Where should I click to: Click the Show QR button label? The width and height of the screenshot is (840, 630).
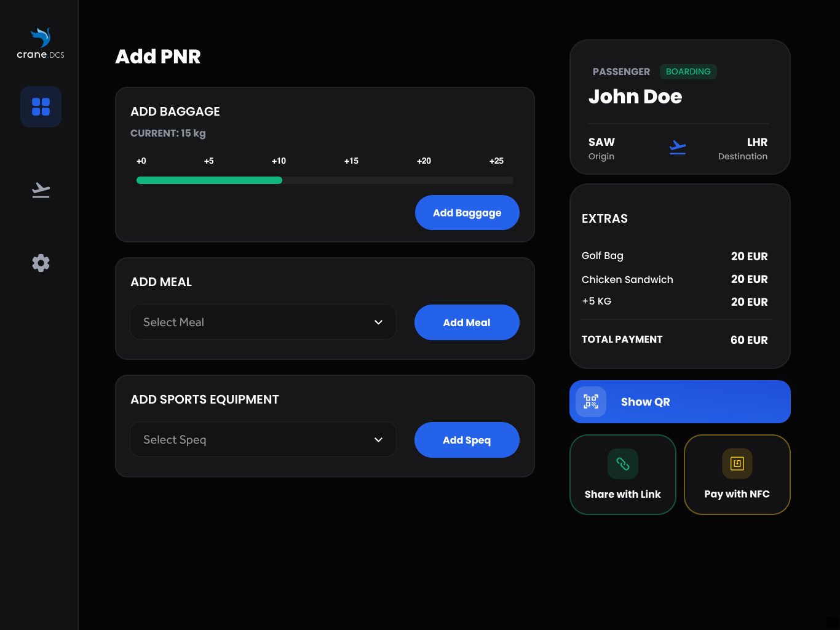pos(646,402)
